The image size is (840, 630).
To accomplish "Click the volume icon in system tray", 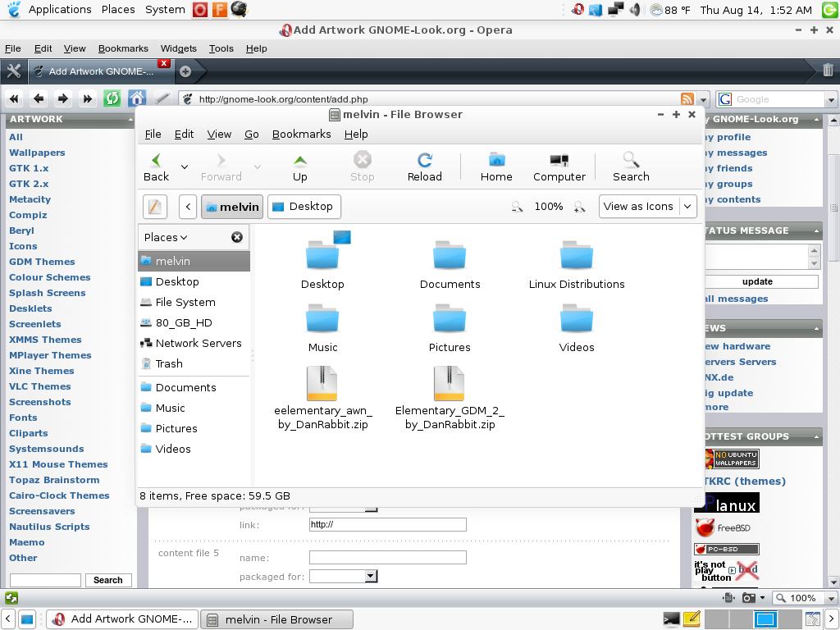I will pos(635,10).
